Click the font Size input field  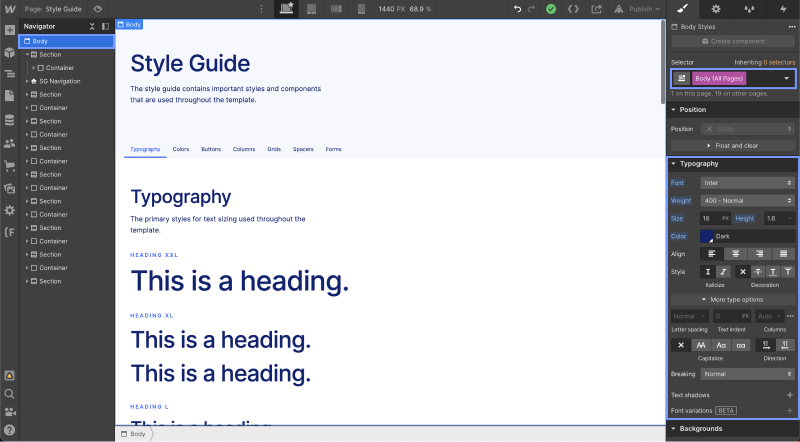(711, 218)
